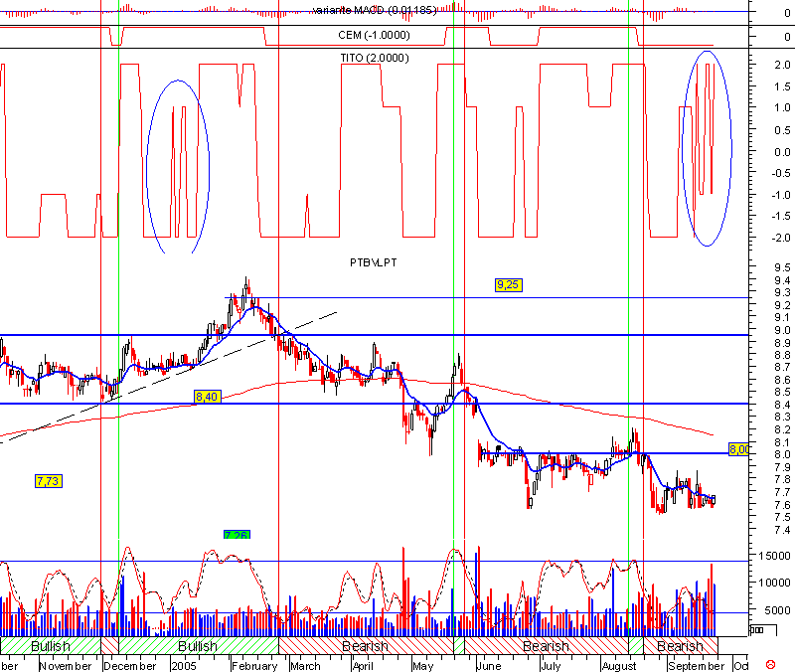Select the Bearish band above July
Screen dimensions: 795x672
(x=546, y=646)
